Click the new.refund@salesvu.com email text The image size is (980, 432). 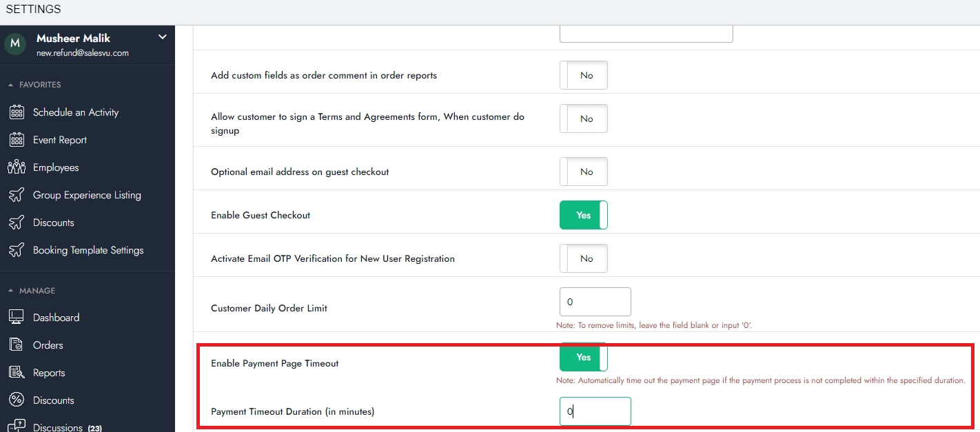click(83, 53)
